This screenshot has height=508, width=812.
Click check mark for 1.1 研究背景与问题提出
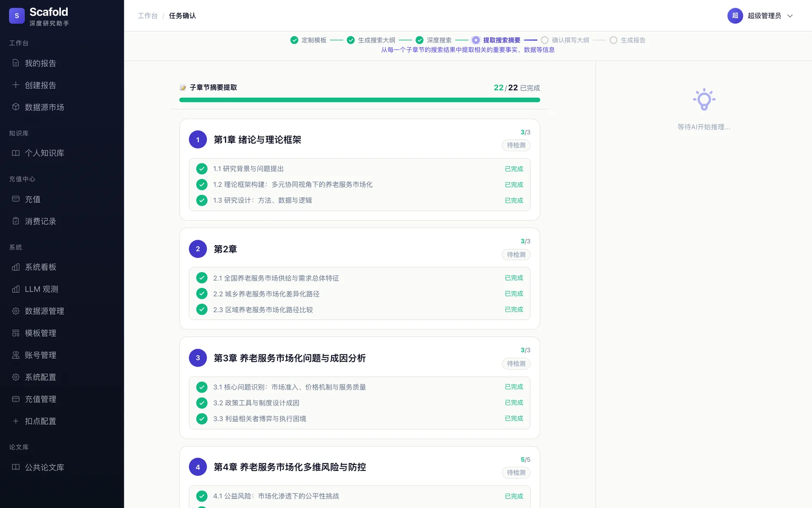(x=202, y=169)
